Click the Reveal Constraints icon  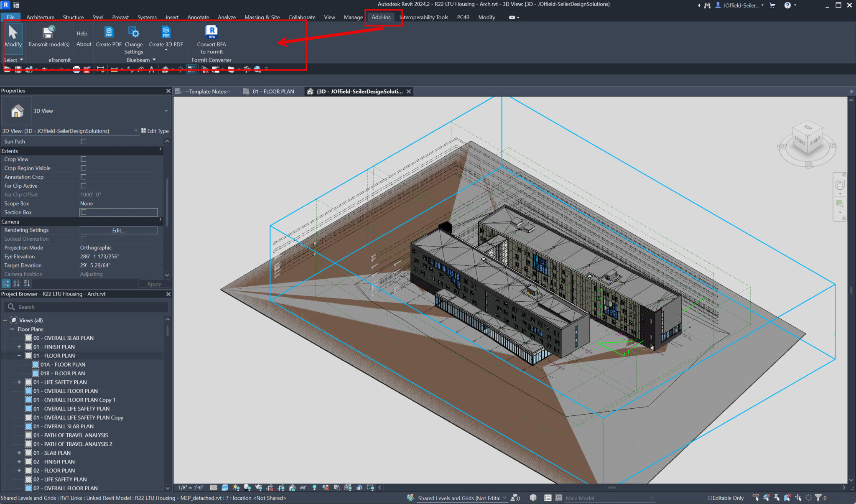370,488
